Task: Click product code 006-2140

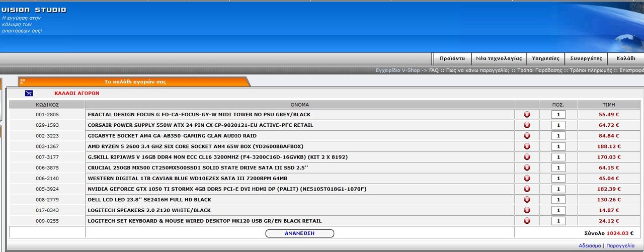Action: [47, 178]
